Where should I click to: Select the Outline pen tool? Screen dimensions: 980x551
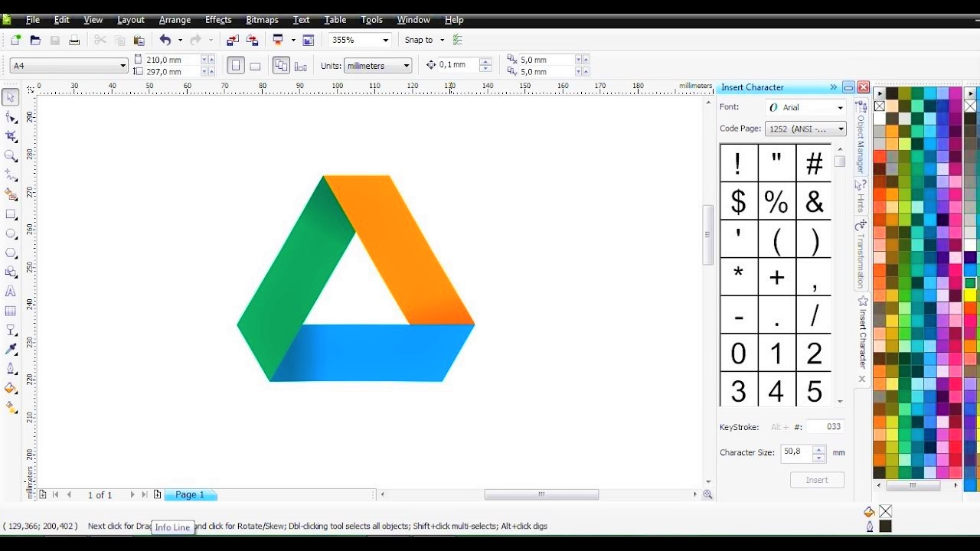tap(11, 369)
